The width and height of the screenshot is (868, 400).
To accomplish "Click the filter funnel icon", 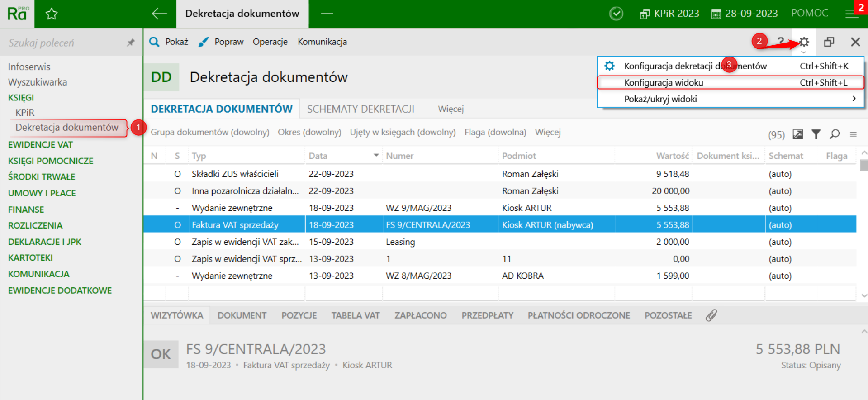I will coord(816,134).
